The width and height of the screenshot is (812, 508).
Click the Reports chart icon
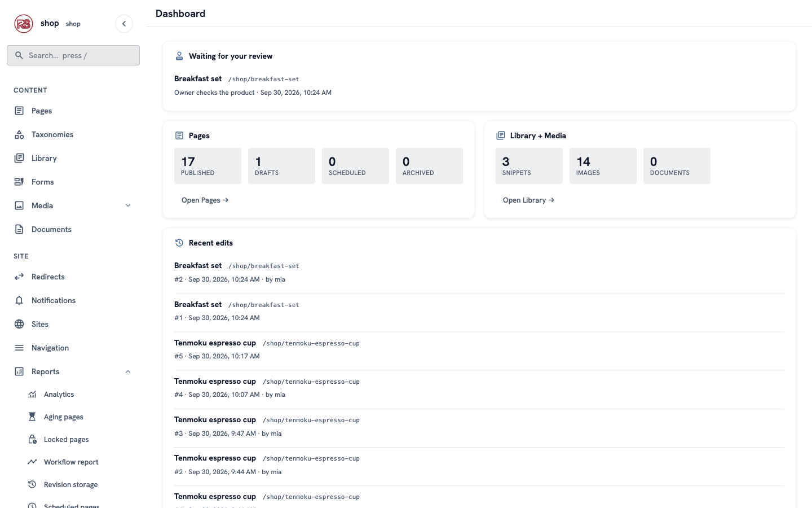[x=19, y=371]
